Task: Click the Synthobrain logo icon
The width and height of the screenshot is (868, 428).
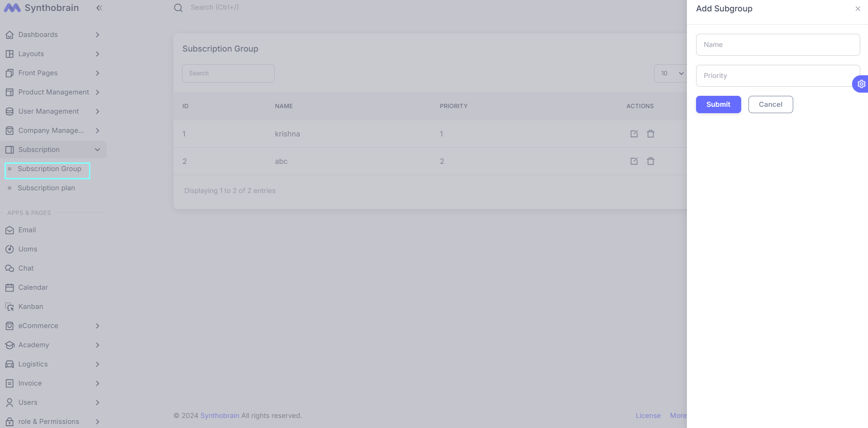Action: click(12, 8)
